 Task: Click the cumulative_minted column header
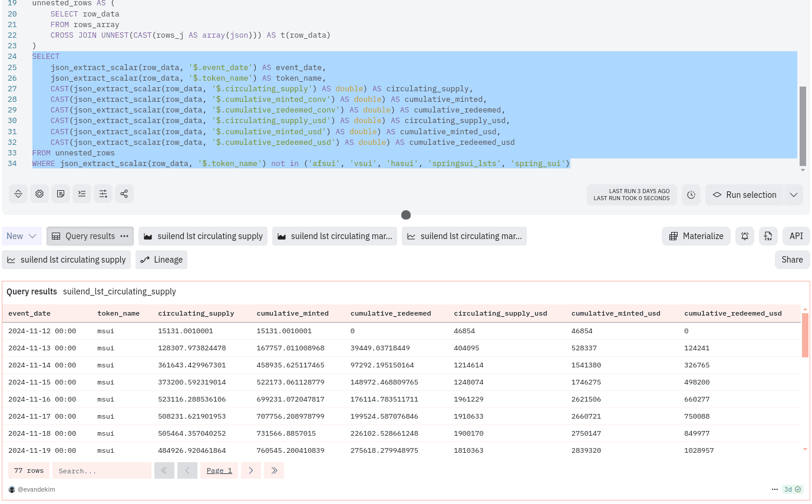[x=293, y=313]
